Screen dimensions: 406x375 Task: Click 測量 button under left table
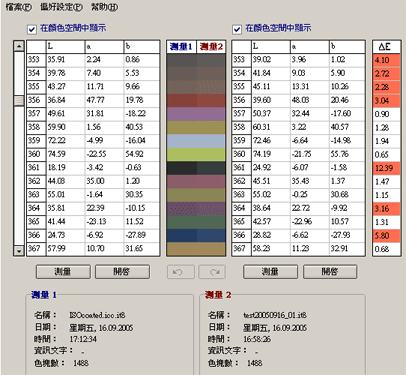(x=63, y=272)
